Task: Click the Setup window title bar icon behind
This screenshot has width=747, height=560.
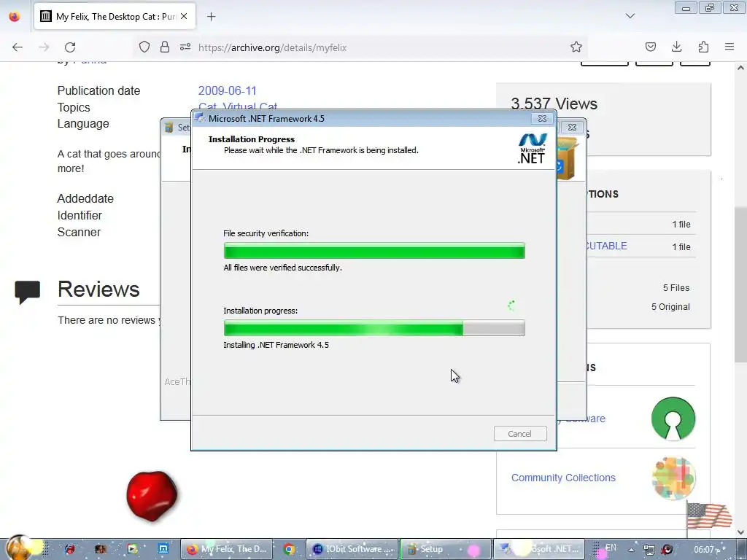Action: tap(169, 127)
